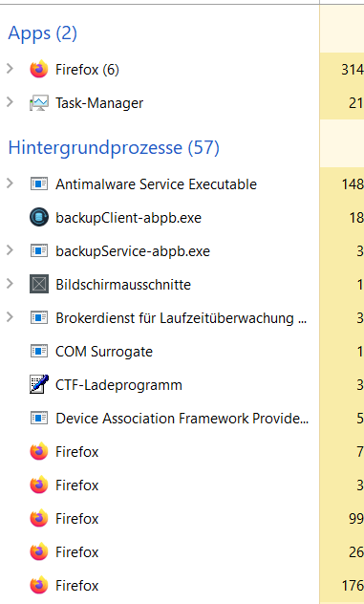Click the Task-Manager chart icon
Image resolution: width=364 pixels, height=604 pixels.
[x=39, y=103]
